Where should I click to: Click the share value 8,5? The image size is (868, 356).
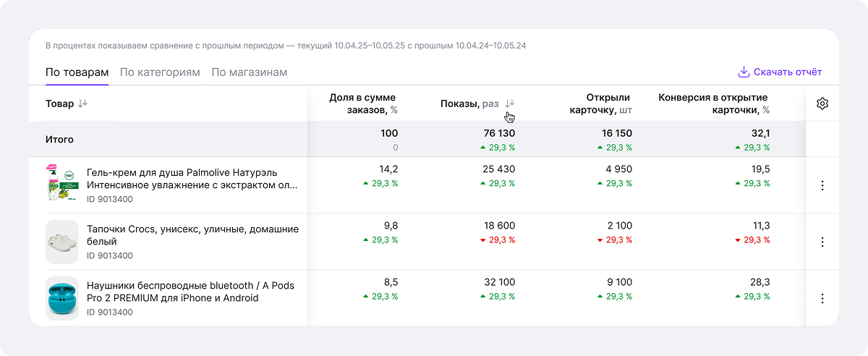point(391,281)
